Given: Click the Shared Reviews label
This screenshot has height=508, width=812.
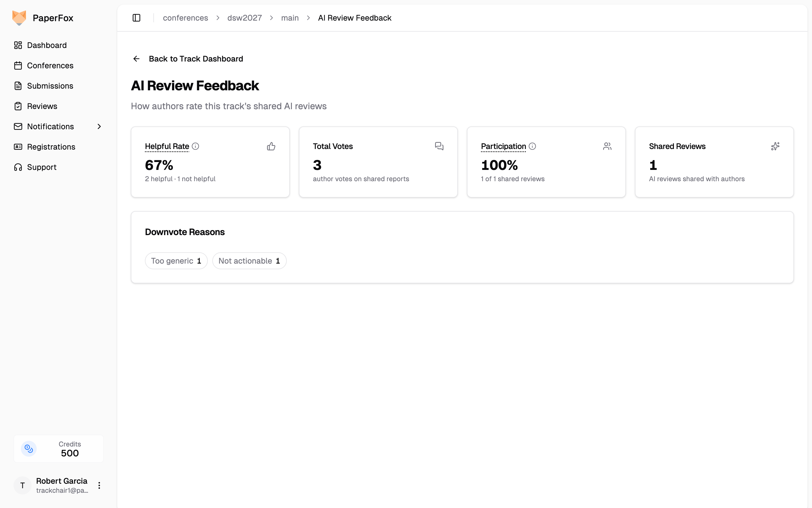Looking at the screenshot, I should tap(677, 146).
